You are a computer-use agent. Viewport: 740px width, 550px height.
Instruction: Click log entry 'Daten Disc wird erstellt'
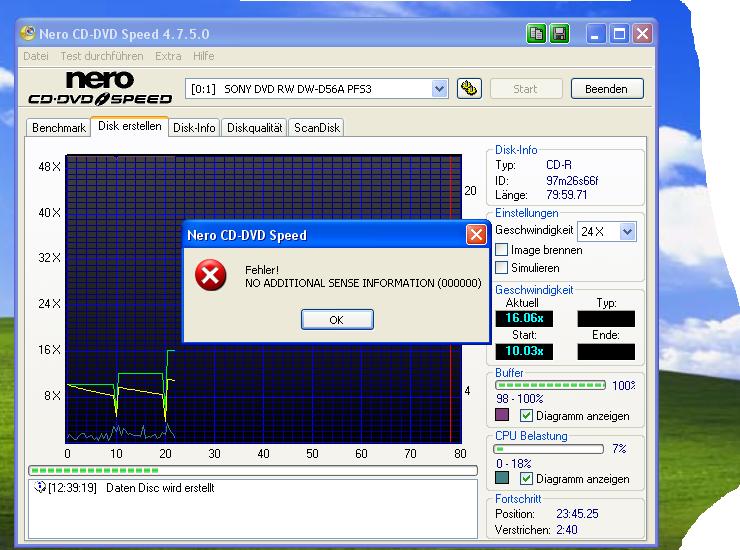160,488
